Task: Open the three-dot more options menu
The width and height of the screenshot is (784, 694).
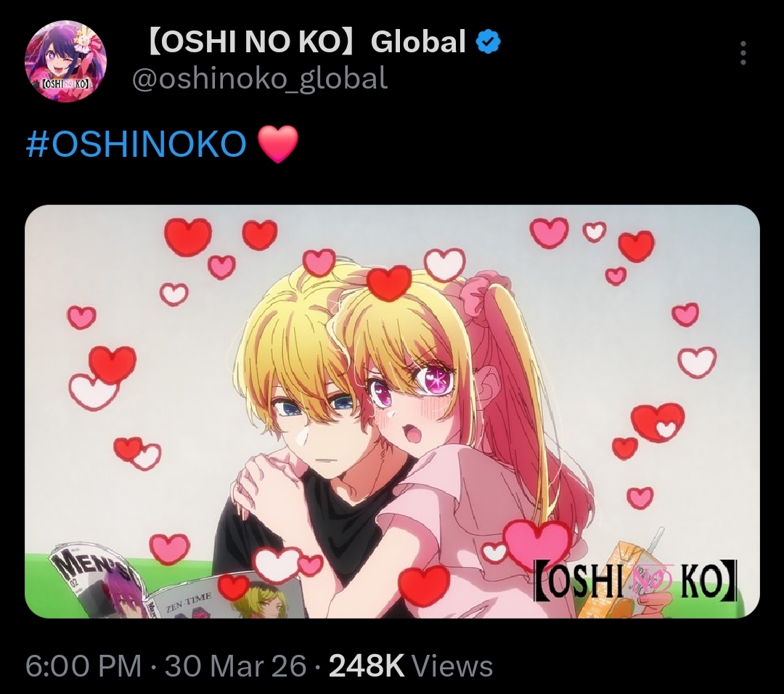Action: point(743,52)
